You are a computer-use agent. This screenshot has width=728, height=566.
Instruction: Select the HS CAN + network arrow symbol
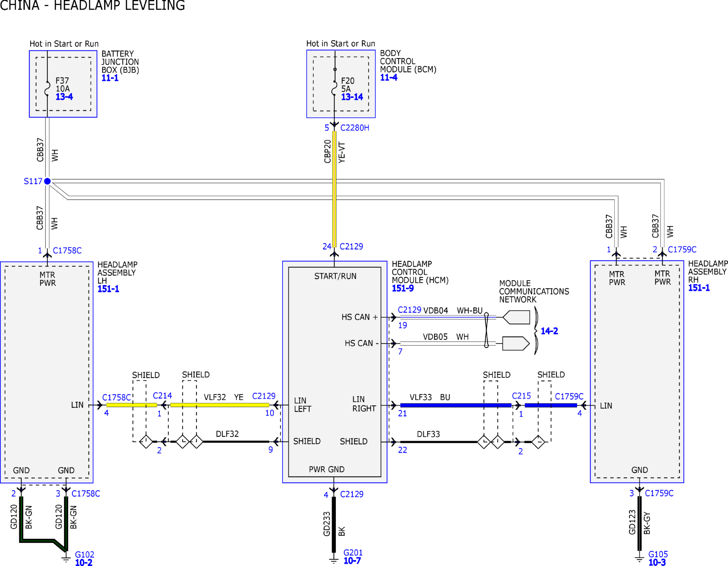coord(516,317)
